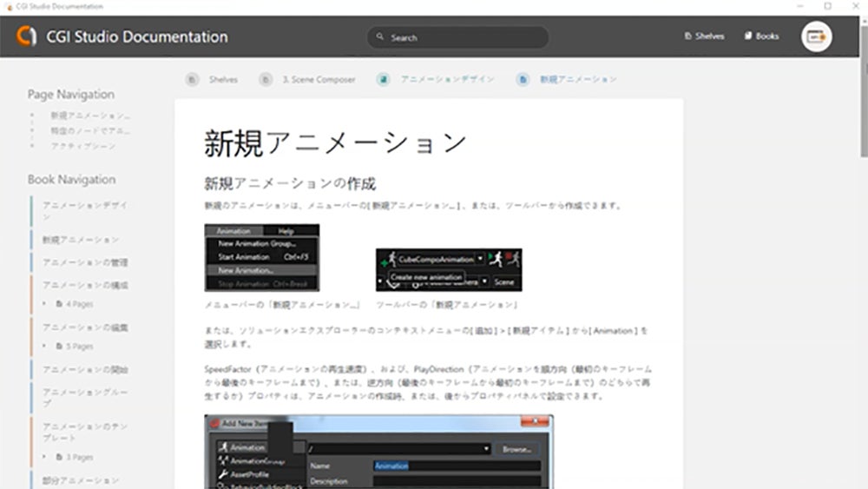This screenshot has width=868, height=489.
Task: Click the CGI Studio window title icon
Action: point(9,7)
